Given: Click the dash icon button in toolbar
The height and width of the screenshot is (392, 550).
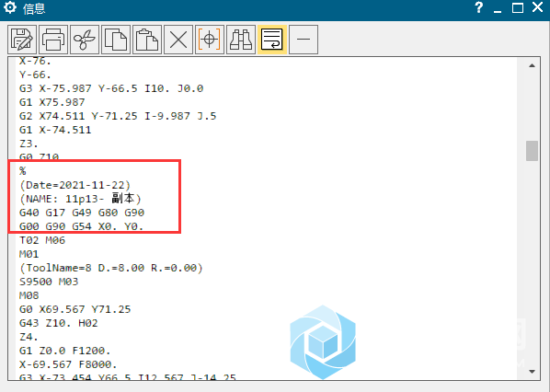Looking at the screenshot, I should (x=304, y=40).
